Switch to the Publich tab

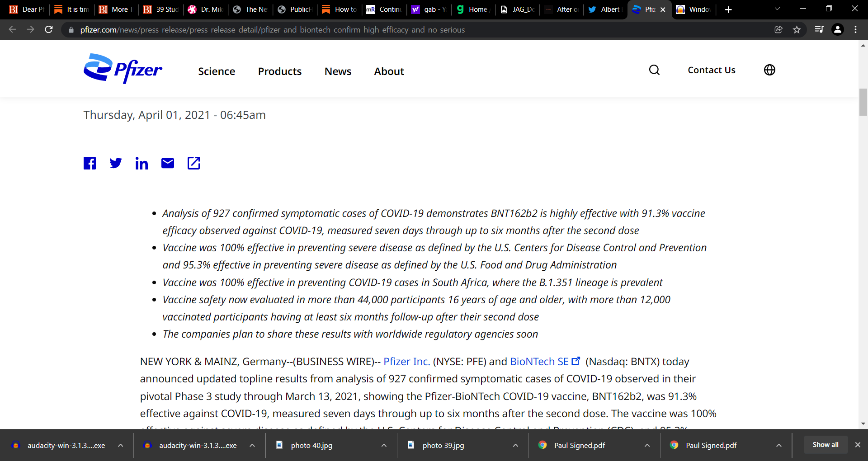(295, 9)
